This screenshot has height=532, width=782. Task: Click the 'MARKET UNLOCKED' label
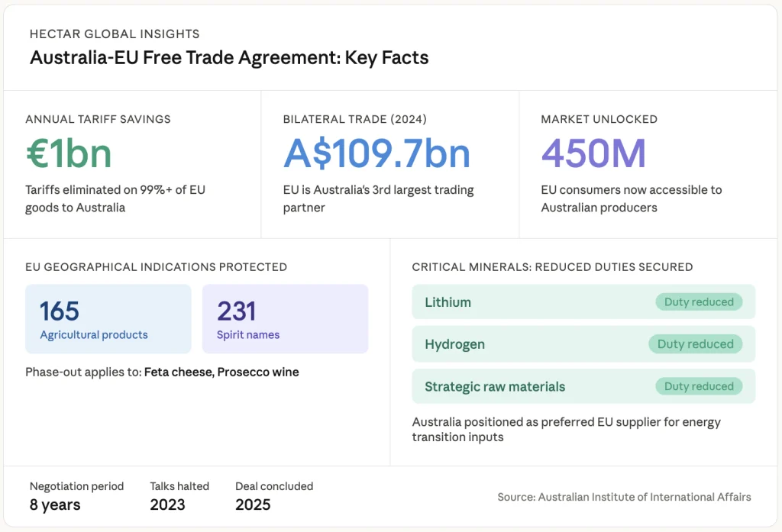click(x=599, y=119)
